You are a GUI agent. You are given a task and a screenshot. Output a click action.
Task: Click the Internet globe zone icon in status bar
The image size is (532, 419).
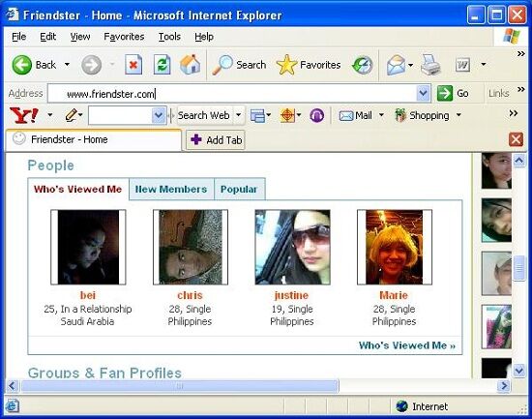coord(401,406)
